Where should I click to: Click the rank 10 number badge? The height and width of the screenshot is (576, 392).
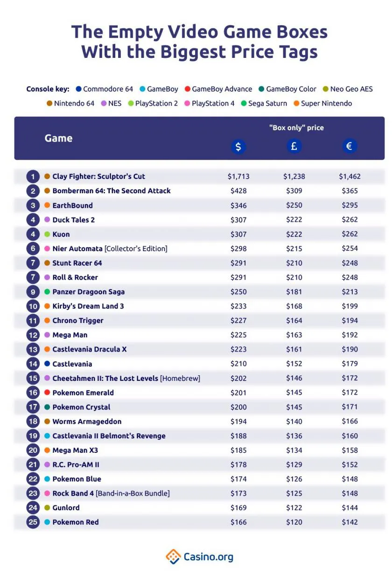click(x=33, y=306)
